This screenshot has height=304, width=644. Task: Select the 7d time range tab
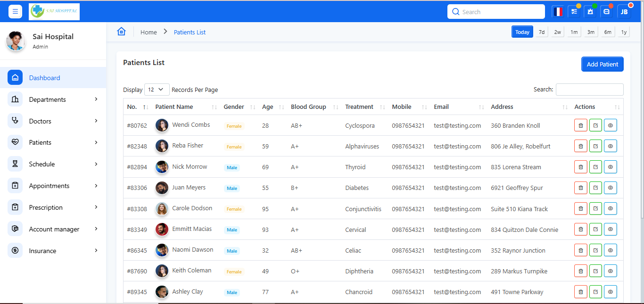(542, 32)
